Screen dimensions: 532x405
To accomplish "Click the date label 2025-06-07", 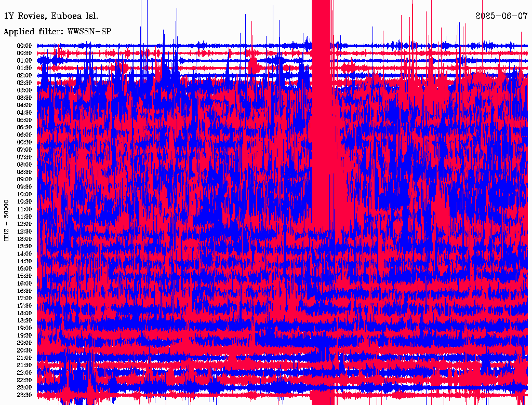I will point(501,16).
